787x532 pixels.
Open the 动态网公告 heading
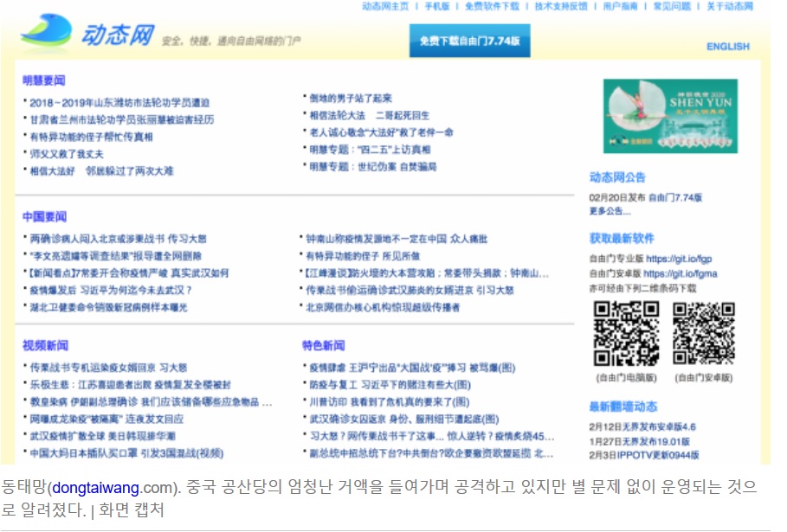point(617,177)
